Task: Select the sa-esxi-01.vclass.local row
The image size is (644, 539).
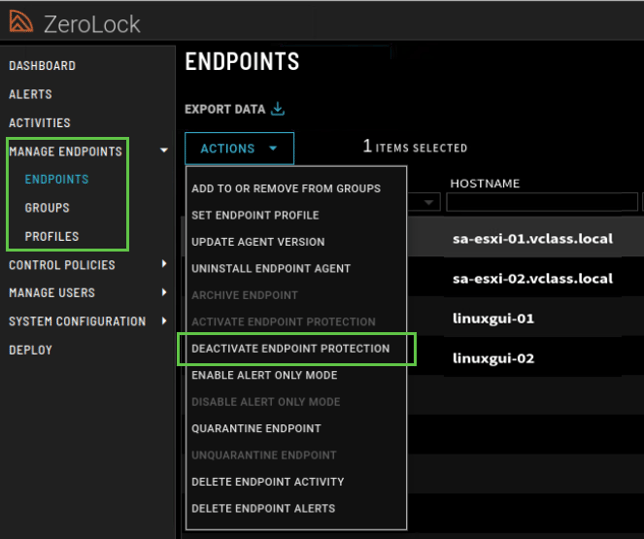Action: [x=530, y=240]
